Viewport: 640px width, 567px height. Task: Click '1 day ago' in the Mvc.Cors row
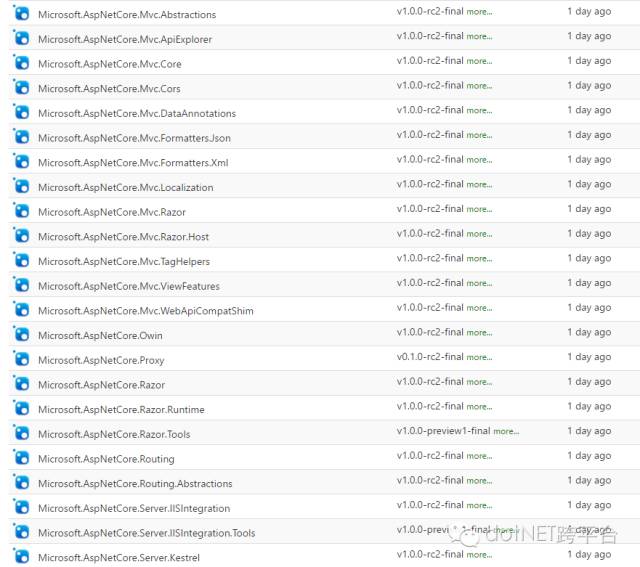(x=589, y=86)
